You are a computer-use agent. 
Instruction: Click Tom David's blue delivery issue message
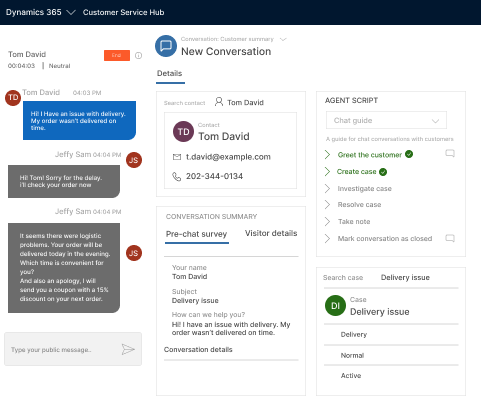tap(79, 120)
